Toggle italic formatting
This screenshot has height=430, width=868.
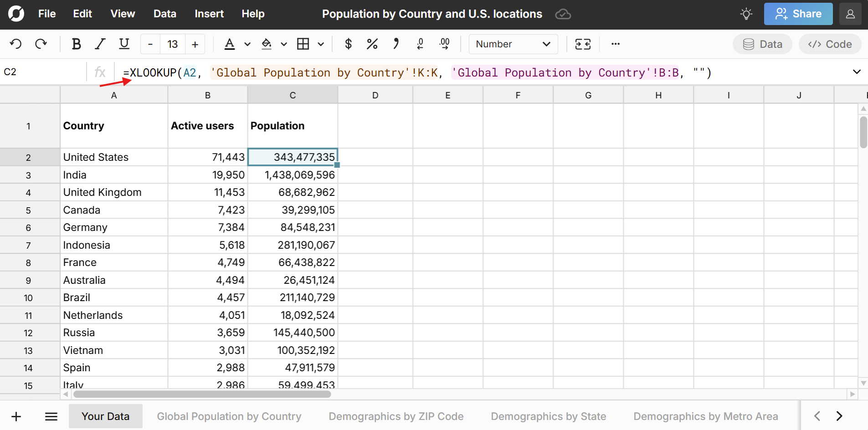(x=100, y=44)
